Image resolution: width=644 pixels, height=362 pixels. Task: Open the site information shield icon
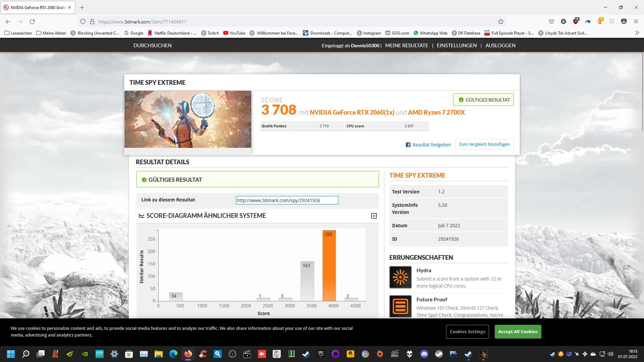pos(83,22)
